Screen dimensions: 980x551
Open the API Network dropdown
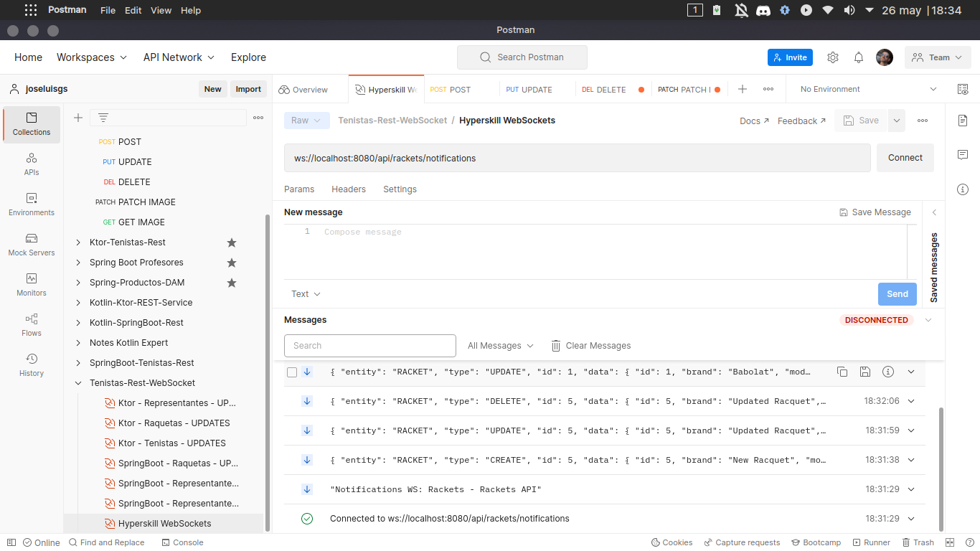pyautogui.click(x=179, y=57)
